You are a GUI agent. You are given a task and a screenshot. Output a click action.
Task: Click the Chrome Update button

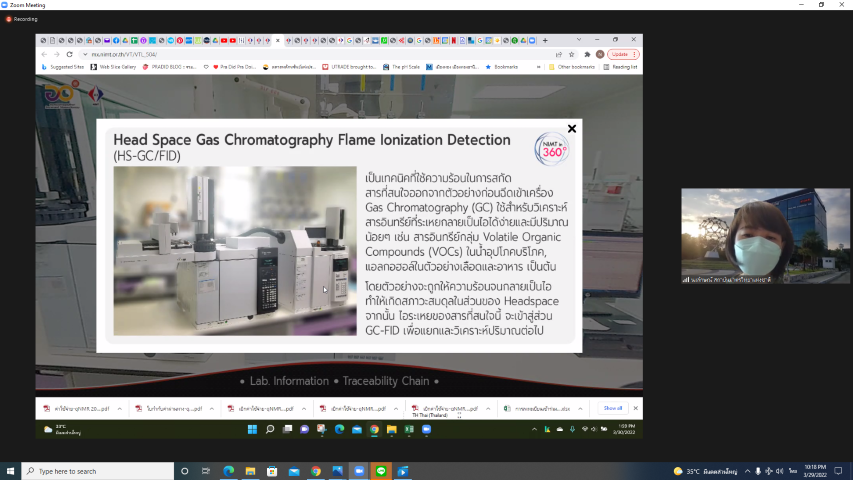point(620,54)
